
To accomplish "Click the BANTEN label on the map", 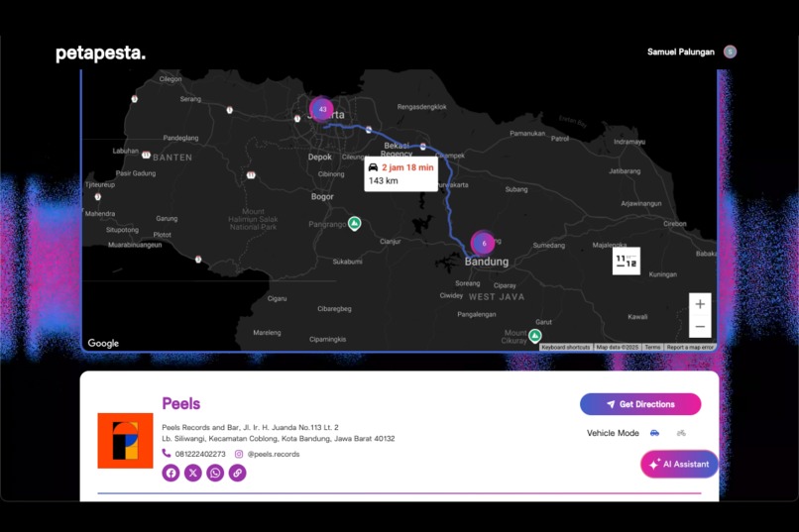I will tap(172, 158).
